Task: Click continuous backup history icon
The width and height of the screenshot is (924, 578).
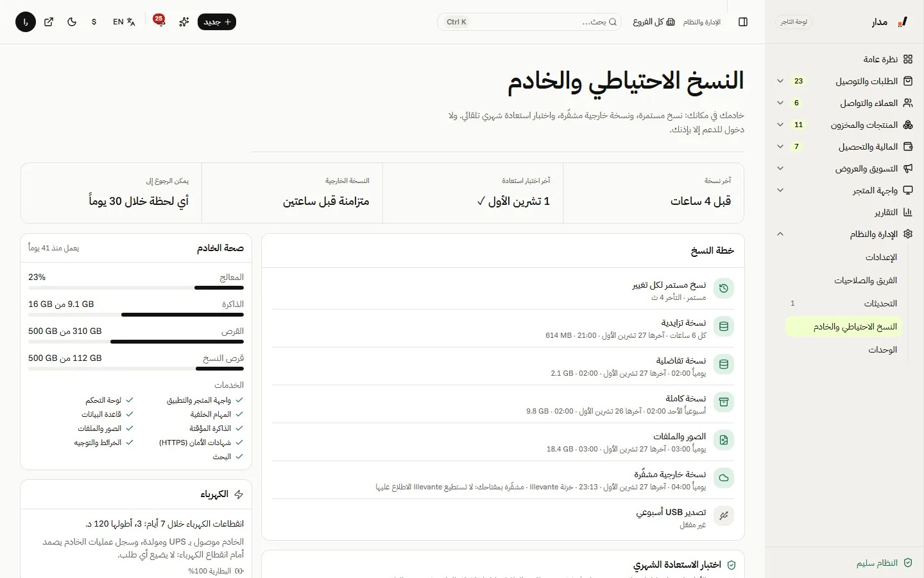Action: click(x=724, y=288)
